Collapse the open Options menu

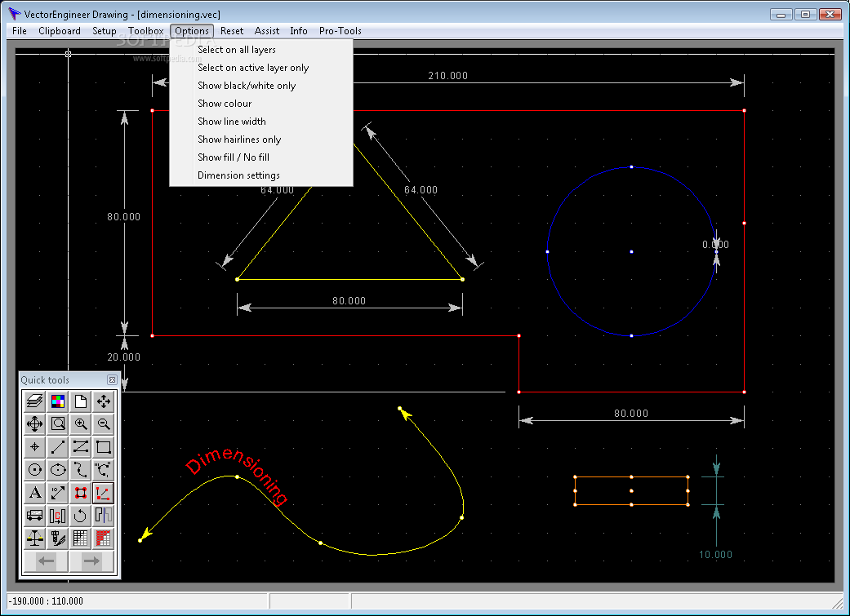click(192, 31)
